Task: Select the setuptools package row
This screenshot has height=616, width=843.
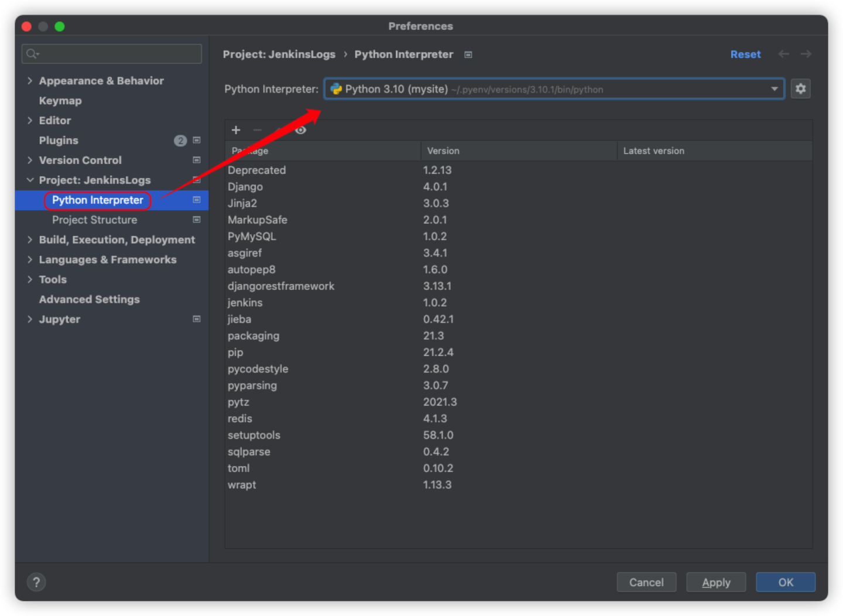Action: (x=519, y=435)
